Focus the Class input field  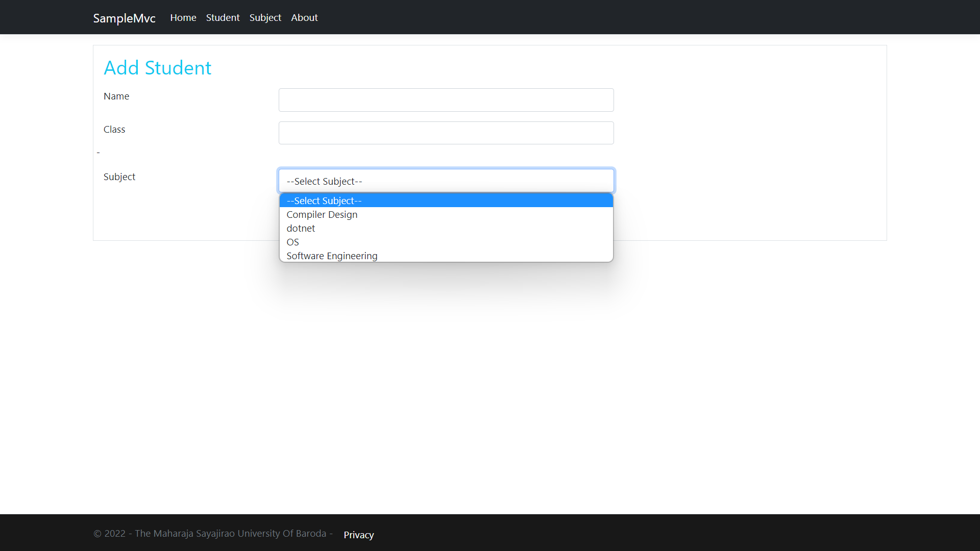pyautogui.click(x=446, y=133)
